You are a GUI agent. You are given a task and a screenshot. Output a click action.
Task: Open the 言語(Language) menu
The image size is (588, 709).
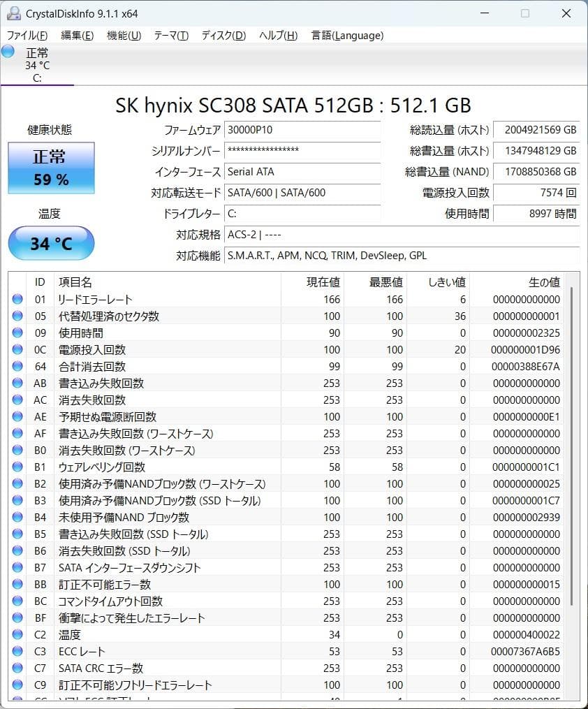coord(347,35)
